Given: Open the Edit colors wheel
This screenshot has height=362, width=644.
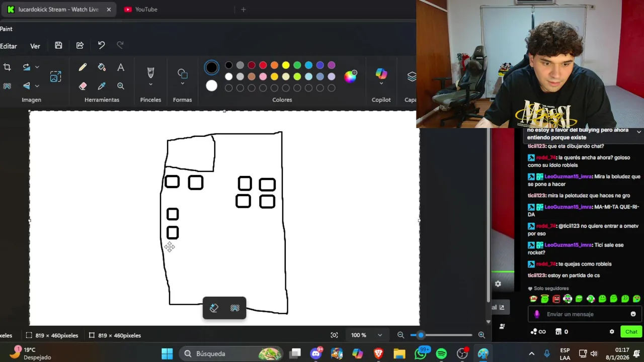Looking at the screenshot, I should pyautogui.click(x=350, y=76).
